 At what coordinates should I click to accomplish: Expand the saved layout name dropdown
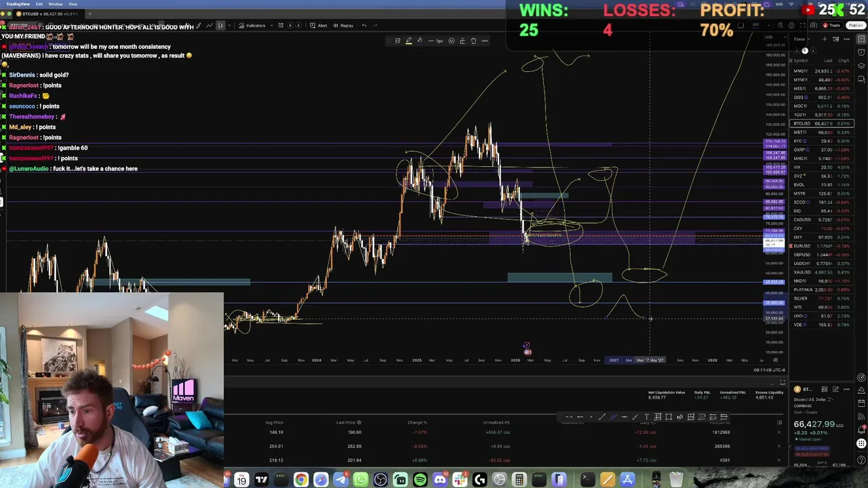[769, 25]
